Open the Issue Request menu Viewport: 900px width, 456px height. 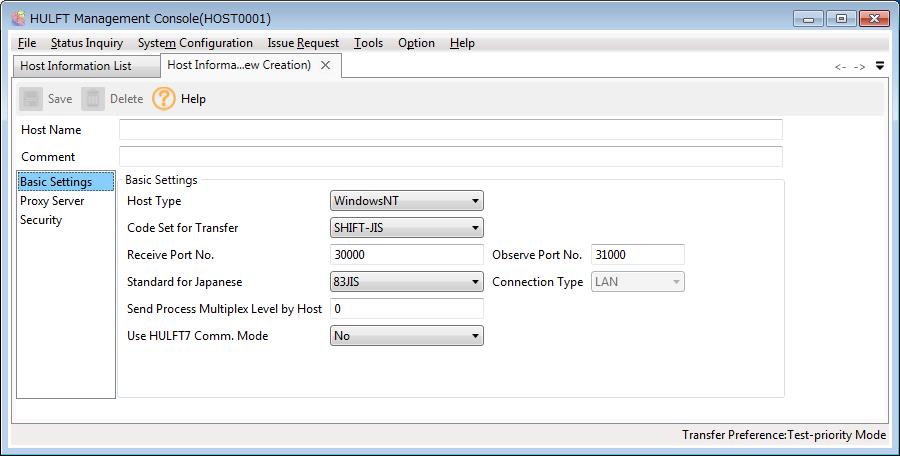(303, 43)
